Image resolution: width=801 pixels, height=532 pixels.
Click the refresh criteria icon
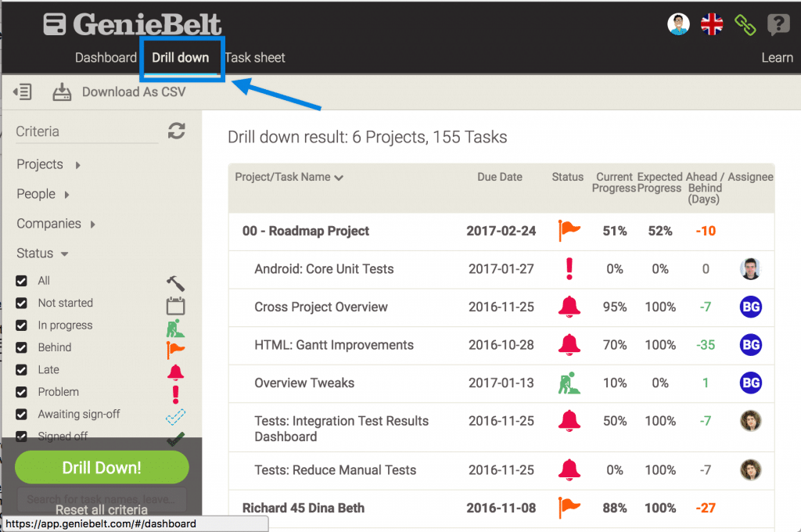click(x=177, y=131)
